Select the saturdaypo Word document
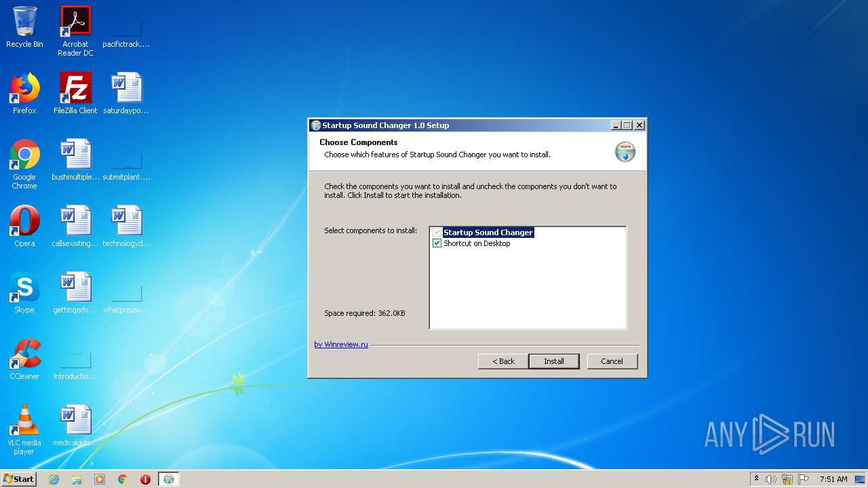This screenshot has height=488, width=868. (x=126, y=94)
